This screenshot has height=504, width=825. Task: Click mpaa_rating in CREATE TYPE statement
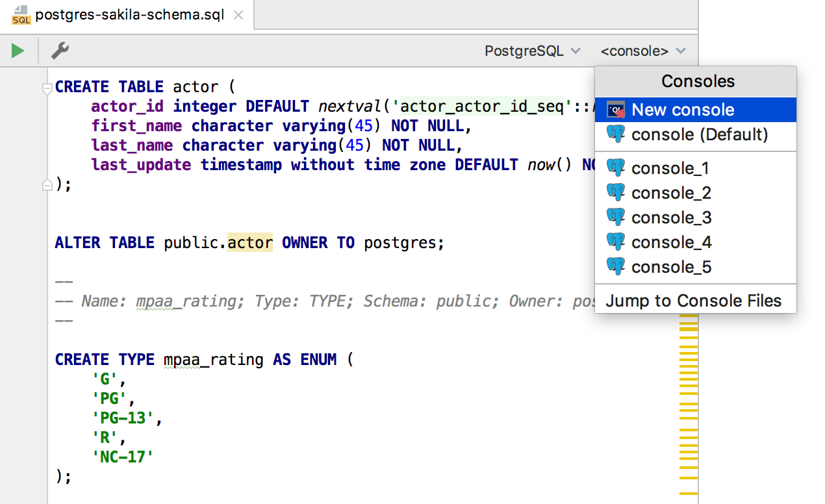(x=214, y=360)
